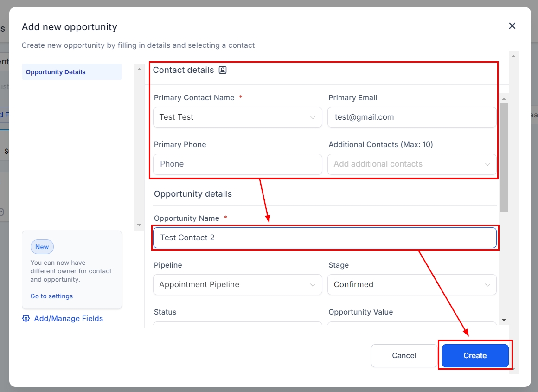Open the Stage dropdown showing Confirmed
The width and height of the screenshot is (538, 392).
[412, 285]
